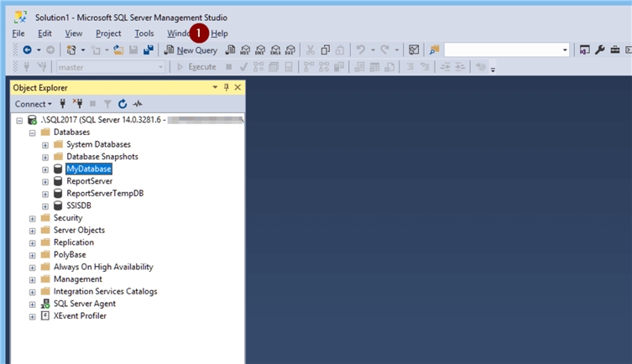632x364 pixels.
Task: Click the find search combo box
Action: (x=505, y=50)
